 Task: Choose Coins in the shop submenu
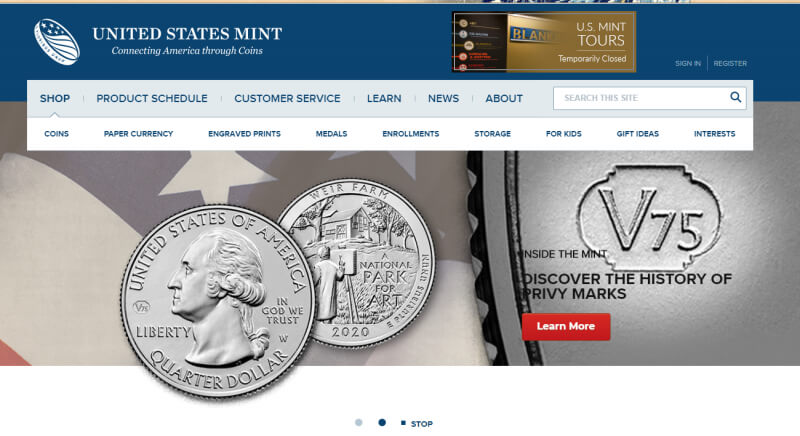57,134
